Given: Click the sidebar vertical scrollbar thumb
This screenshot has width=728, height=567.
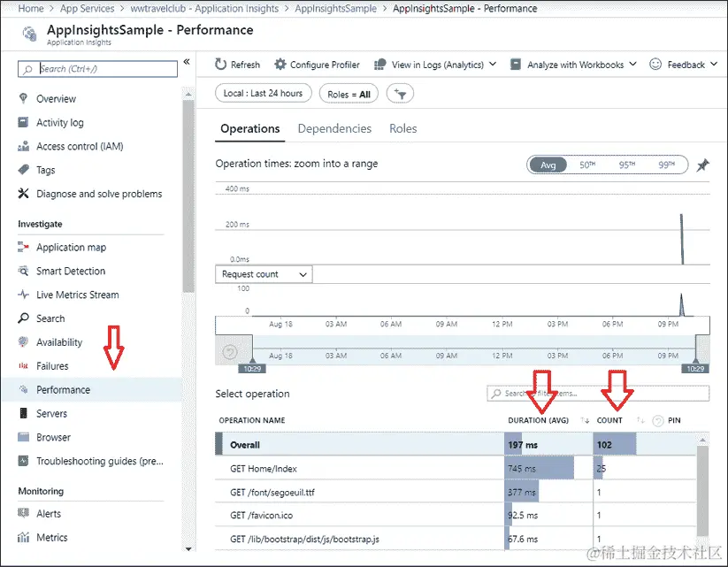Looking at the screenshot, I should pyautogui.click(x=188, y=196).
